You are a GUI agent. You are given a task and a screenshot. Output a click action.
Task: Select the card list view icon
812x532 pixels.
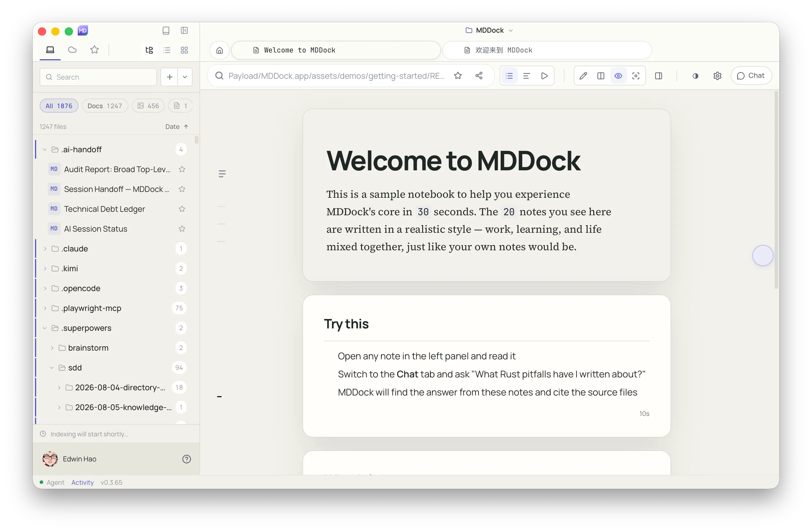point(509,76)
